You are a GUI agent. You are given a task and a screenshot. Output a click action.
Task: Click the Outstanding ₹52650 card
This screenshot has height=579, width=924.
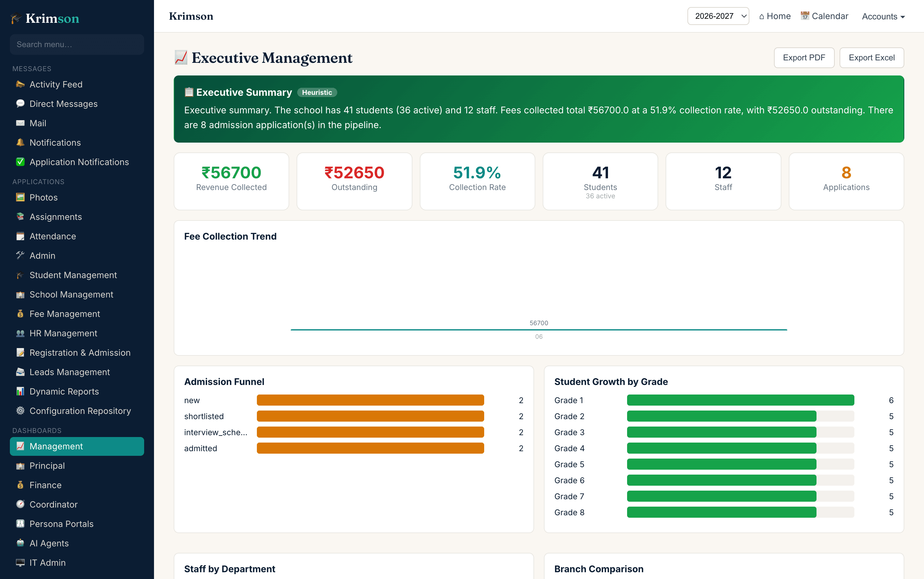click(354, 181)
